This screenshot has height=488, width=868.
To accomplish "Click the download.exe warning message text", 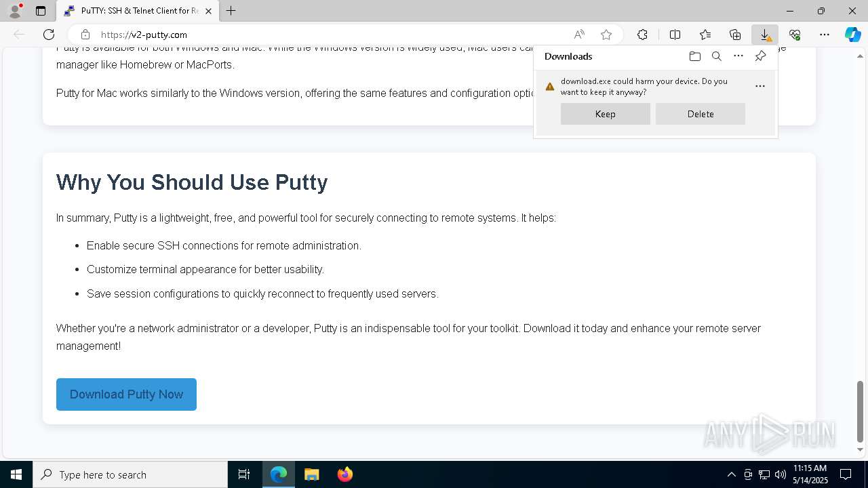I will 644,86.
